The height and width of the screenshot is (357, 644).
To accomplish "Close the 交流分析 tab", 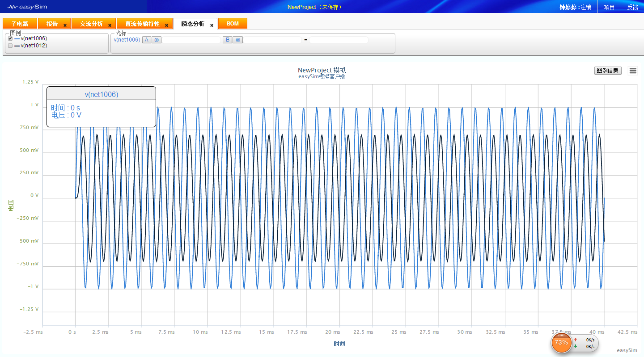I will tap(110, 25).
